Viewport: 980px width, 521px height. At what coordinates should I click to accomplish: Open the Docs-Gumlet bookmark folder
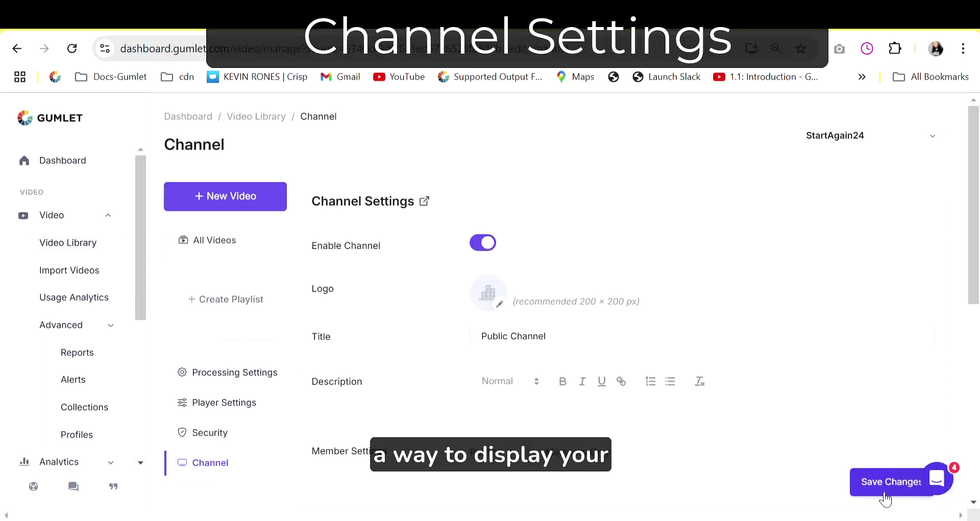(x=111, y=77)
